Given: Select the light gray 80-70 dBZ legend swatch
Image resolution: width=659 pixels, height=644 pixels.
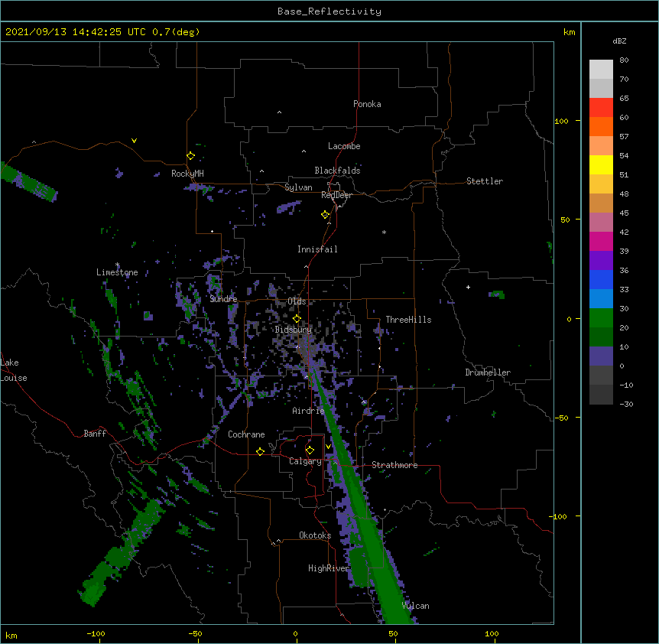Looking at the screenshot, I should point(601,69).
